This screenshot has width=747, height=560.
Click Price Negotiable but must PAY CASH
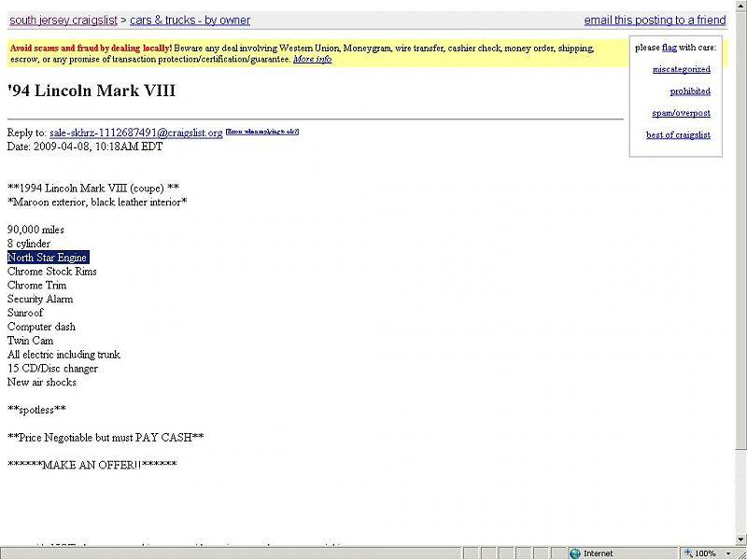[106, 437]
